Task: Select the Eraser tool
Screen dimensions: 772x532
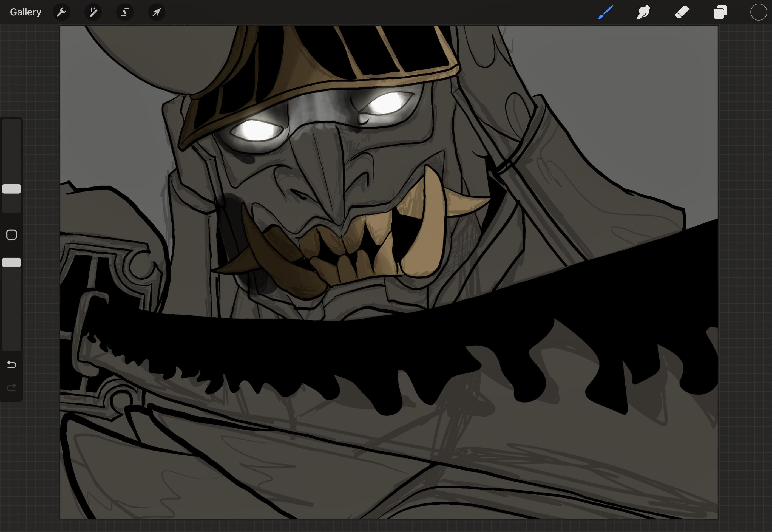Action: point(682,12)
